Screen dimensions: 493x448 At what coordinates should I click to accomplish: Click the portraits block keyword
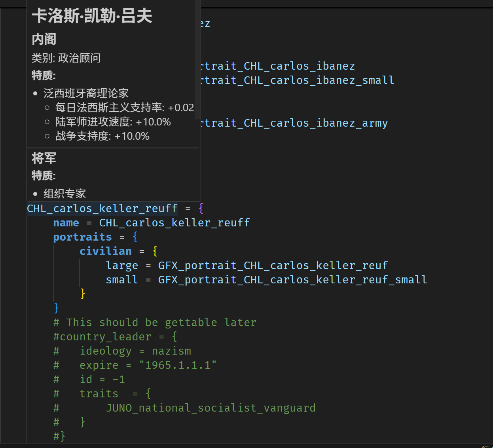(82, 237)
